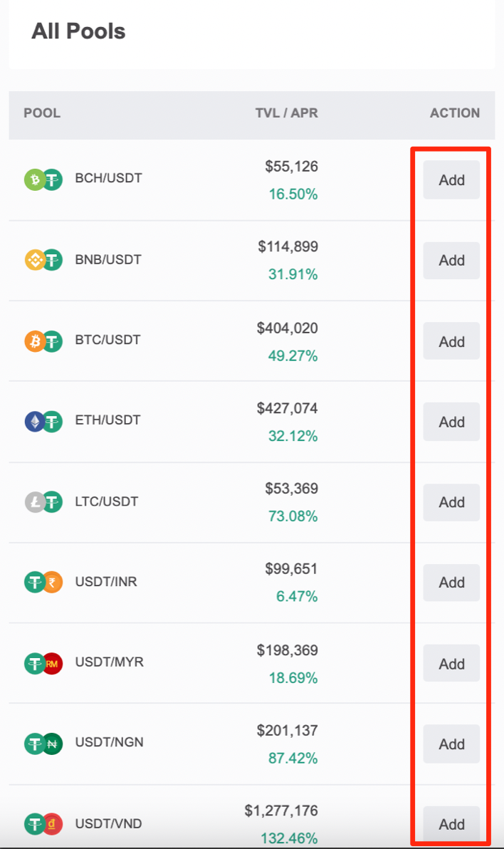Add liquidity to the BCH/USDT pool
The image size is (504, 849).
point(451,179)
